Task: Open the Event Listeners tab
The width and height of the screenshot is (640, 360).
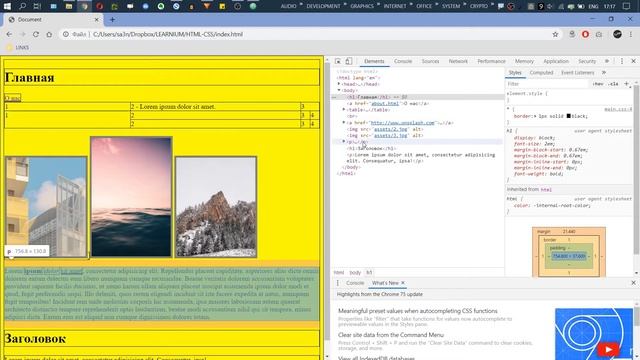Action: point(578,73)
